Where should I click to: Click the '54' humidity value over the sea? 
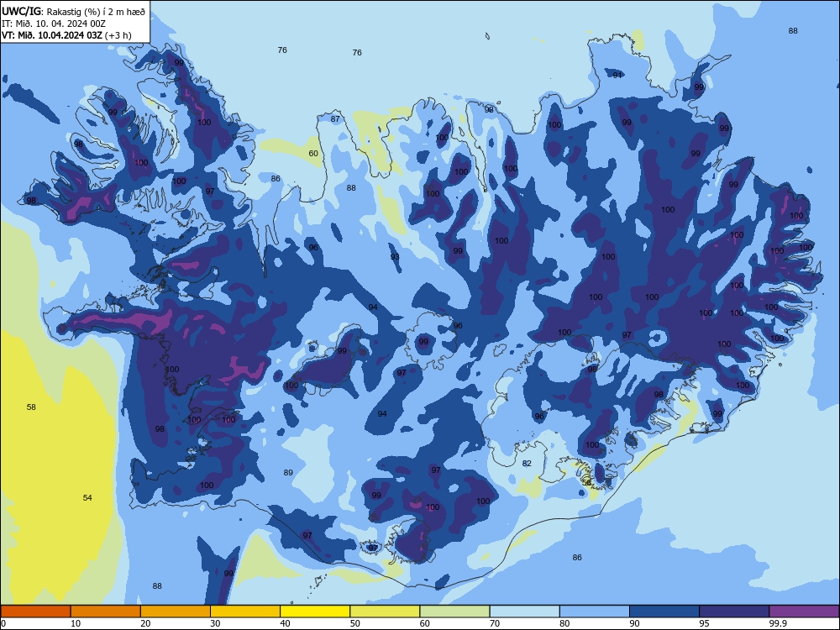[87, 497]
